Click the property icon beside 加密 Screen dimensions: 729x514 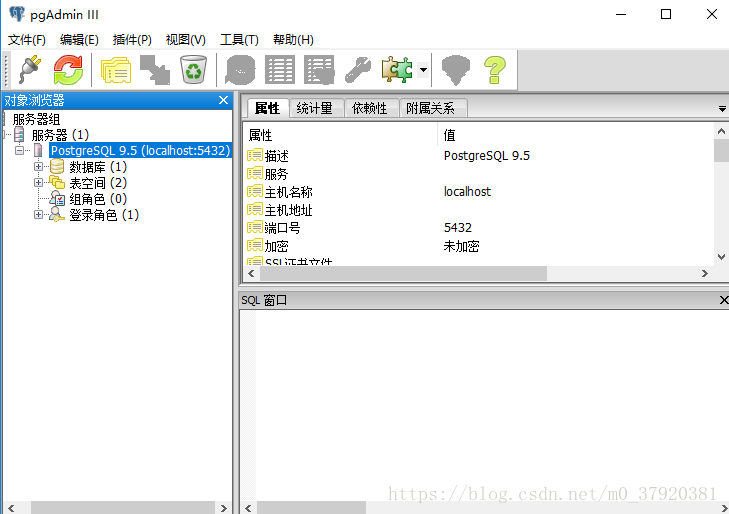255,245
